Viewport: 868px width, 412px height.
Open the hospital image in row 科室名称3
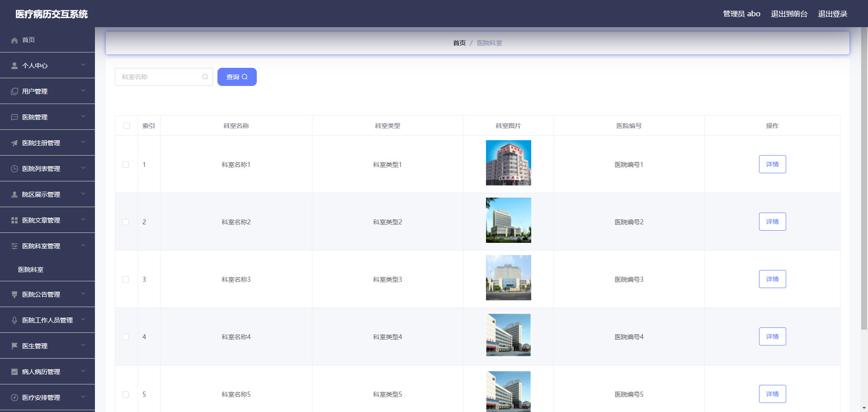click(x=508, y=278)
